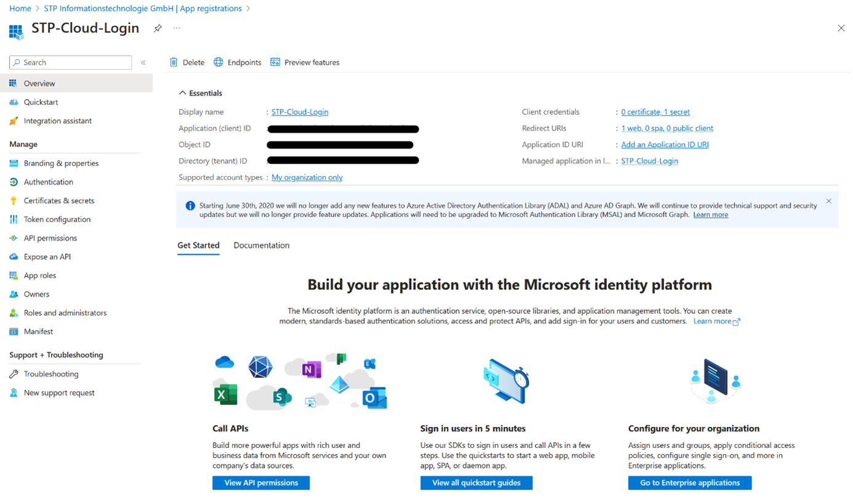Switch to the Documentation tab
Image resolution: width=853 pixels, height=504 pixels.
(262, 245)
